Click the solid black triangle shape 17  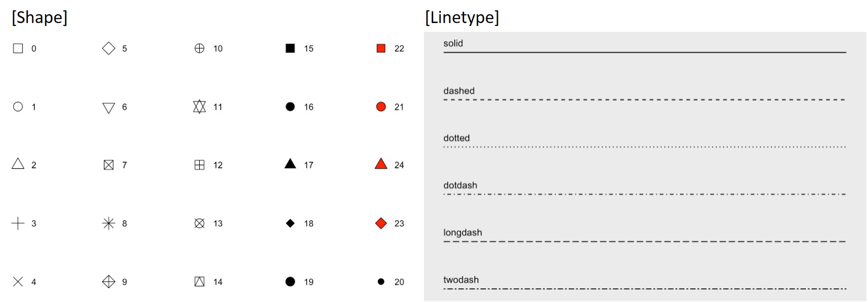(290, 164)
